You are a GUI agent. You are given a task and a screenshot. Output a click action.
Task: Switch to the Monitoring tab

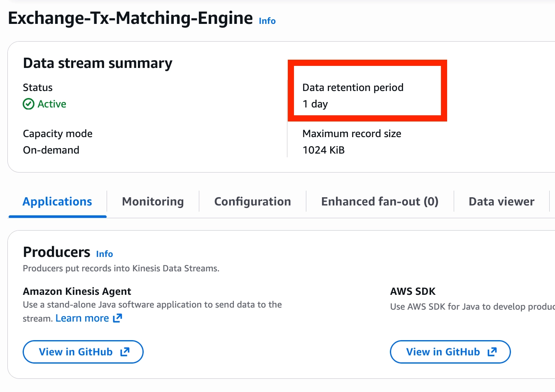pos(153,202)
